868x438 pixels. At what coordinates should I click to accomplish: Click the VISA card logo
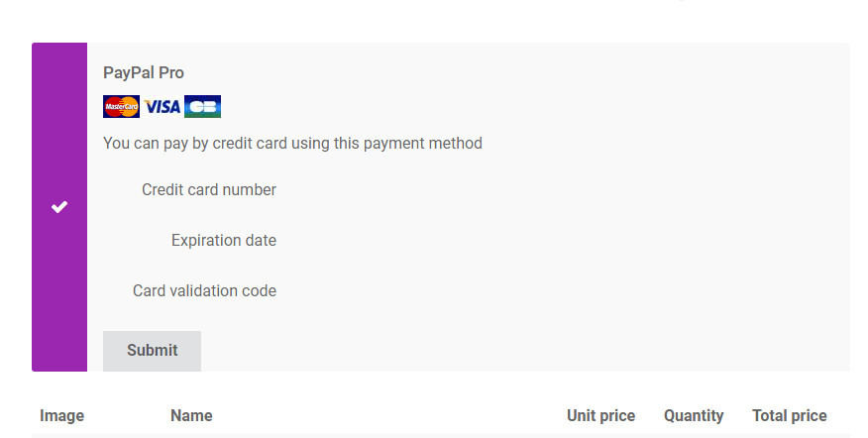(162, 107)
